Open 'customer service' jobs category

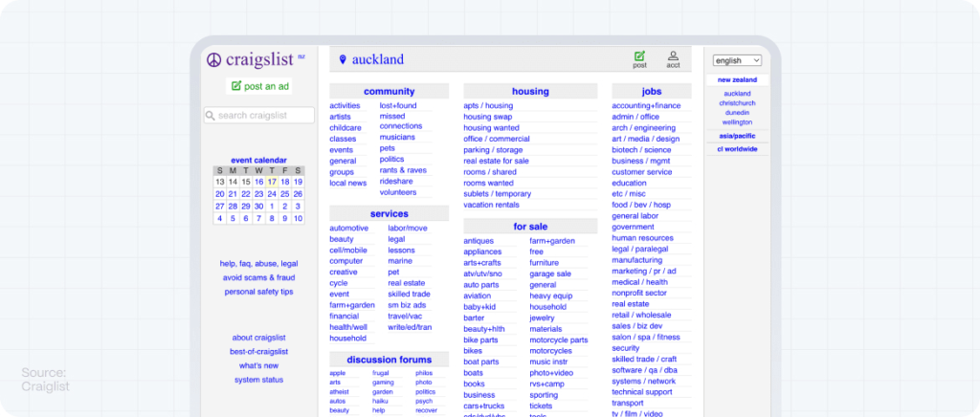tap(642, 171)
